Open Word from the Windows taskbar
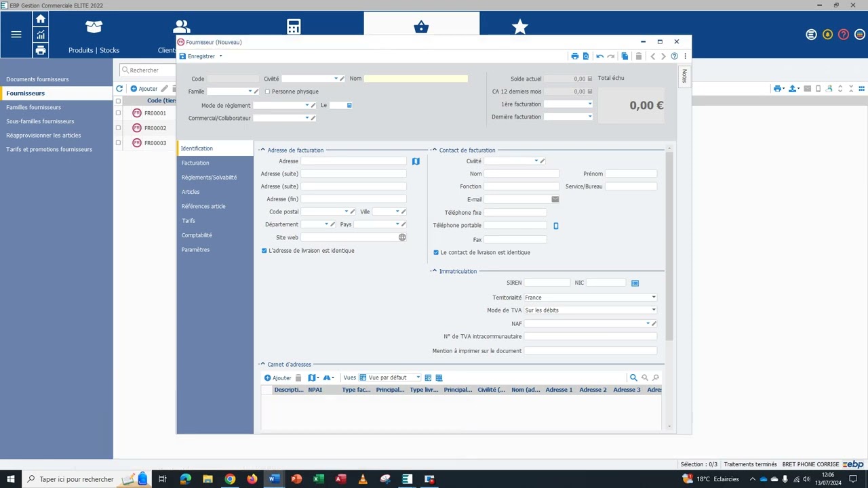The image size is (868, 488). click(x=274, y=479)
